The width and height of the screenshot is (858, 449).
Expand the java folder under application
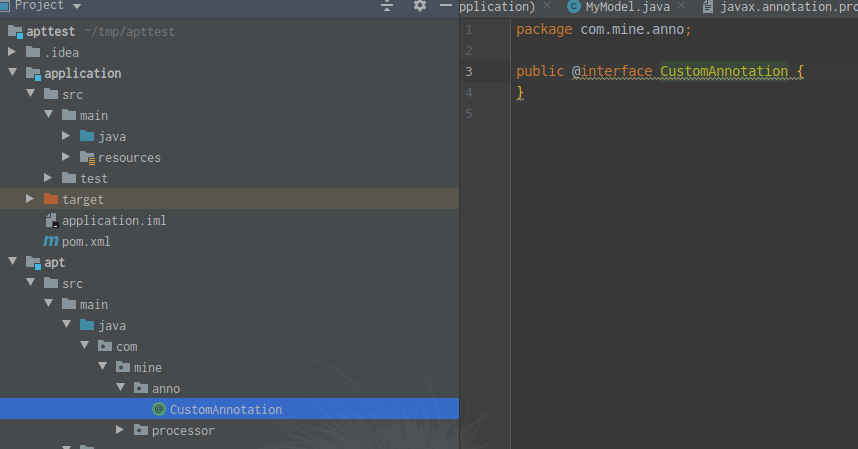click(66, 136)
